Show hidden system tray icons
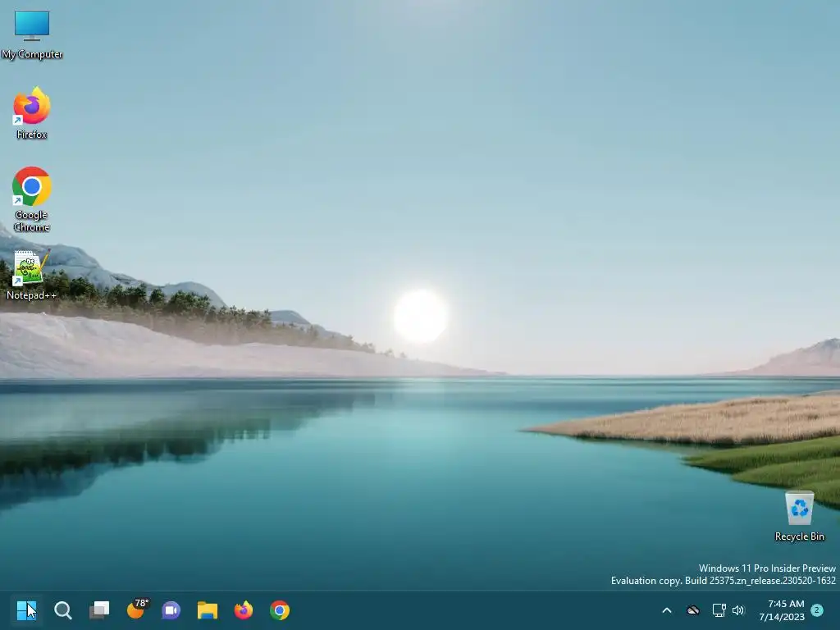 point(667,610)
